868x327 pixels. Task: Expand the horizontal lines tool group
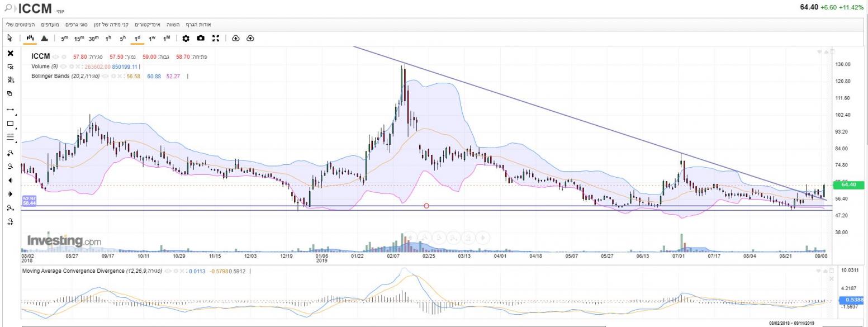tap(16, 141)
